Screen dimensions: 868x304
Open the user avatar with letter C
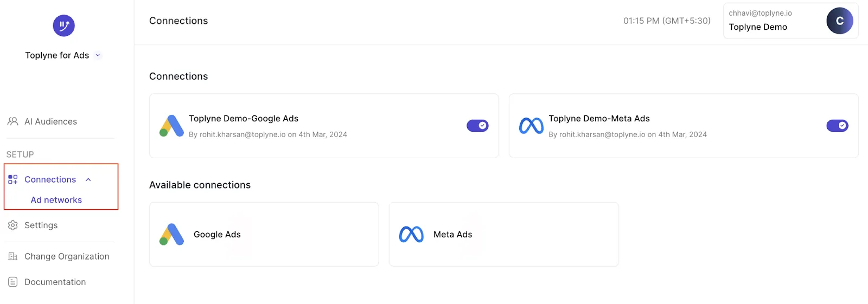(839, 21)
